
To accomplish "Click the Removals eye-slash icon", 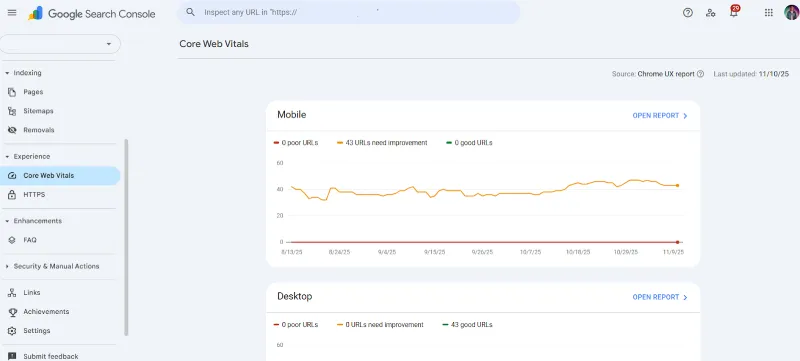I will click(12, 130).
